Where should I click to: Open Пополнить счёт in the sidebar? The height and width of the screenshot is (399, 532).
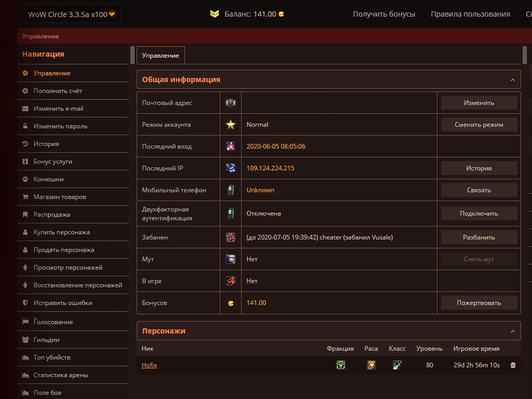tap(58, 91)
